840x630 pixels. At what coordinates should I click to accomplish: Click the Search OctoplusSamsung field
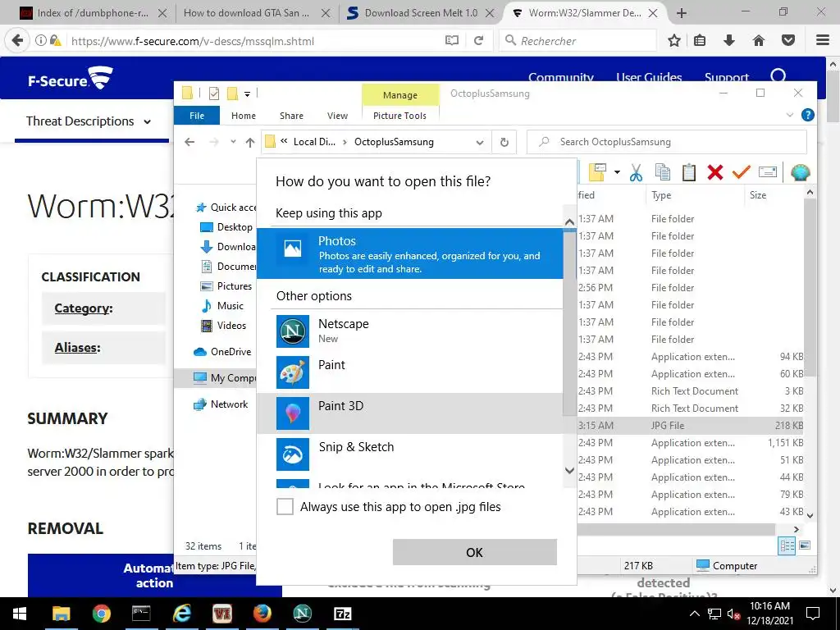coord(667,142)
